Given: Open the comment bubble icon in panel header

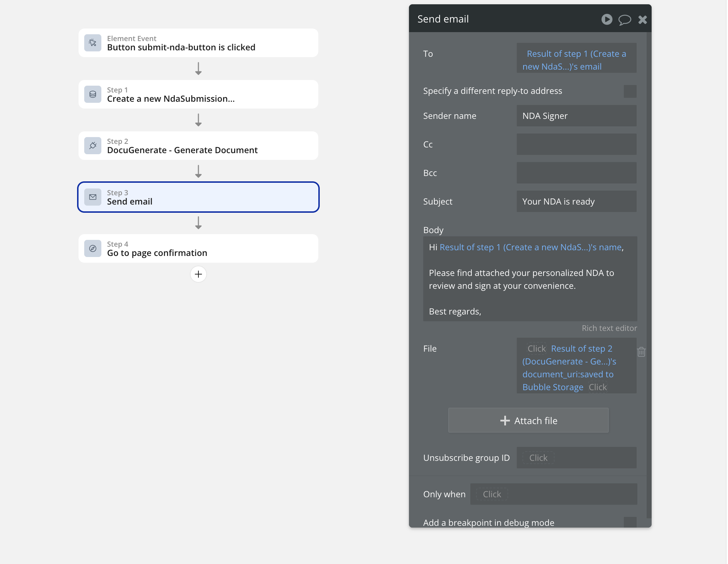Looking at the screenshot, I should pos(625,20).
